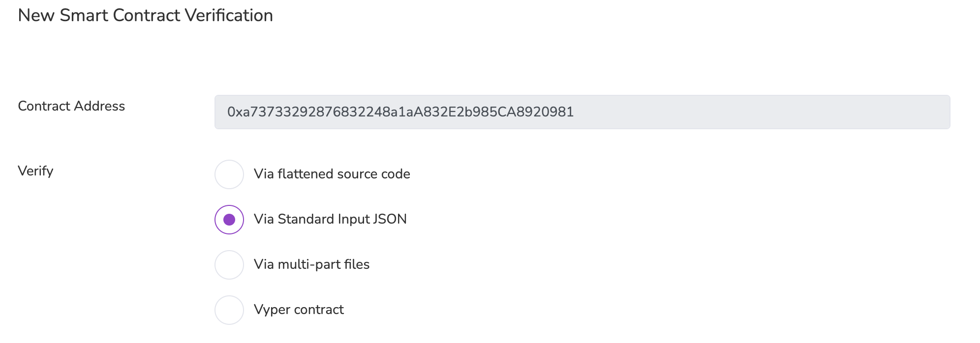Viewport: 980px width, 343px height.
Task: Click the "Via flattened source code" label text
Action: pyautogui.click(x=332, y=174)
